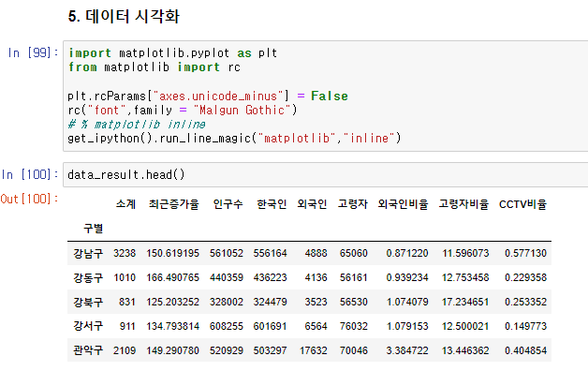Click the In [99] cell prompt
This screenshot has width=588, height=371.
(x=33, y=52)
